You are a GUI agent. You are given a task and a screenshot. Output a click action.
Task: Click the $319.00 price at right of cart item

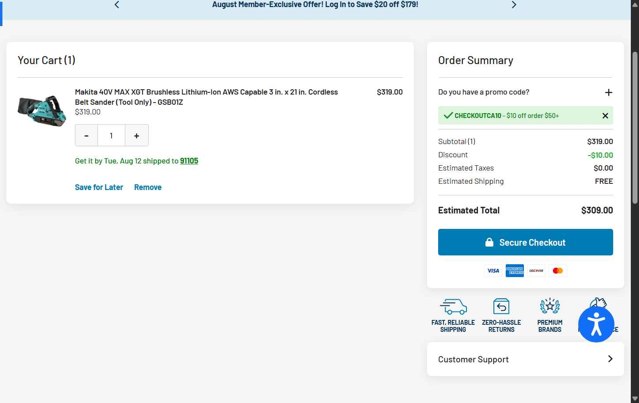tap(390, 92)
